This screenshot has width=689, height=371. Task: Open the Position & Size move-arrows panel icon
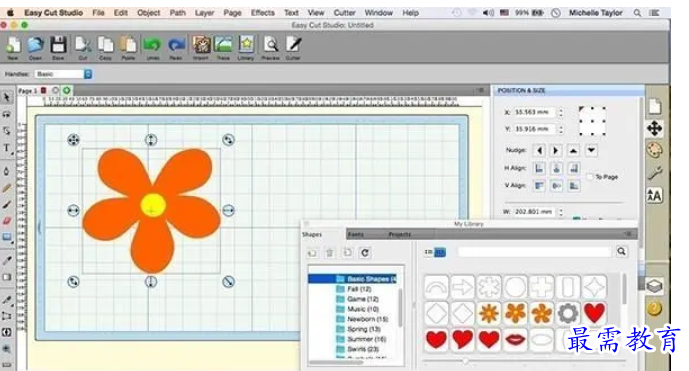coord(655,128)
